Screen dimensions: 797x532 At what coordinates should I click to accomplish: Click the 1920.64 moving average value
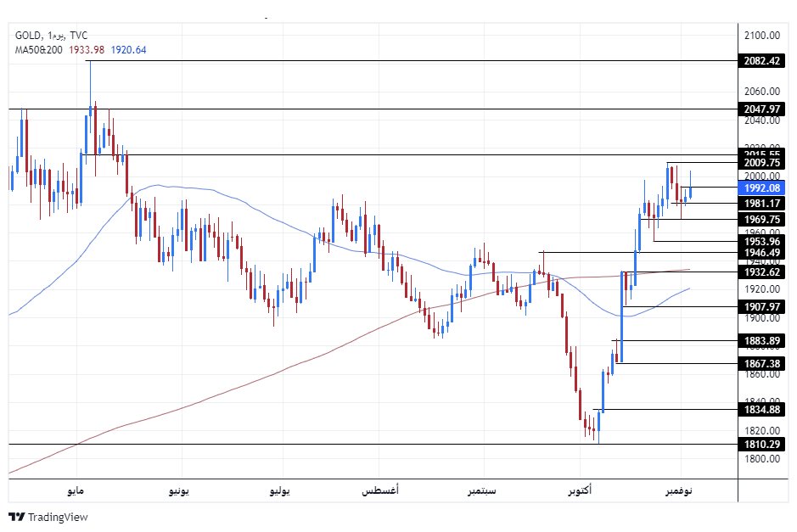click(x=129, y=50)
